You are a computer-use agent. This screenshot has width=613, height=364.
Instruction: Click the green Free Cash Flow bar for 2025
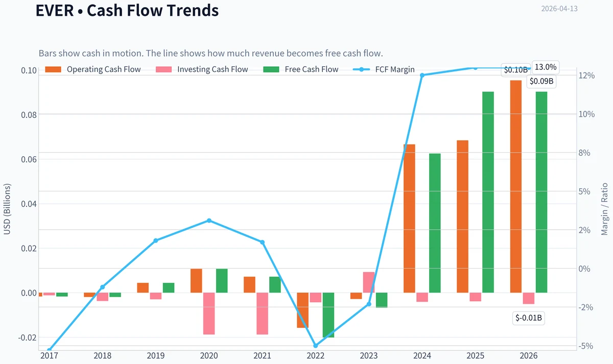click(x=488, y=192)
